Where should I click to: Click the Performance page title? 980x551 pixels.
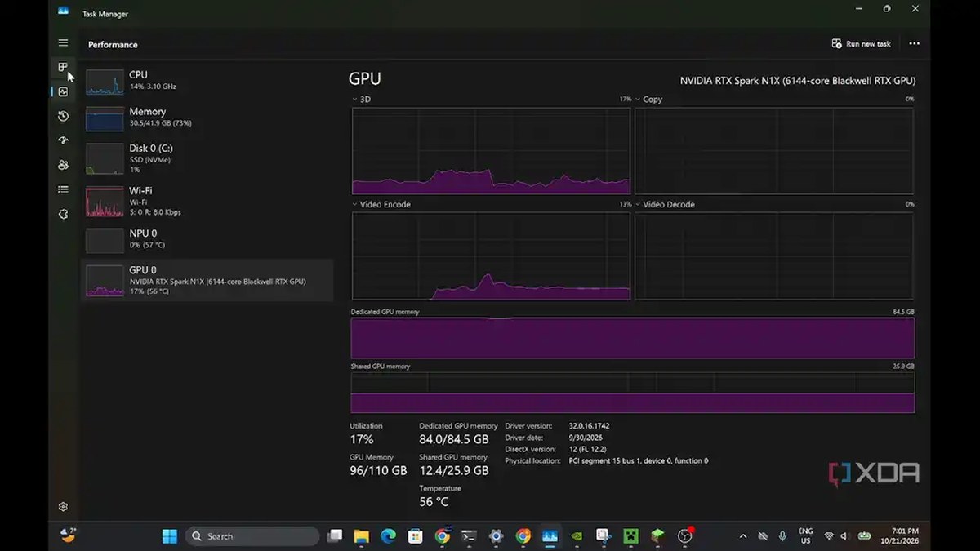[x=113, y=45]
